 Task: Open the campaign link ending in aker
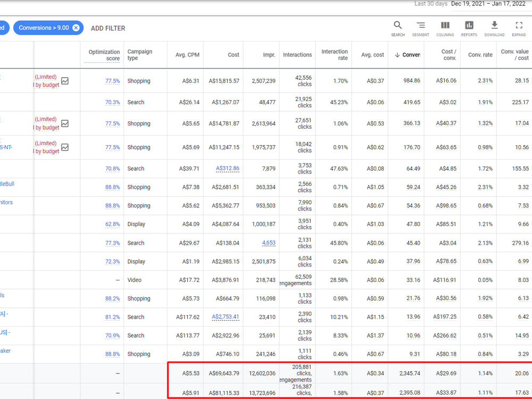pyautogui.click(x=5, y=351)
